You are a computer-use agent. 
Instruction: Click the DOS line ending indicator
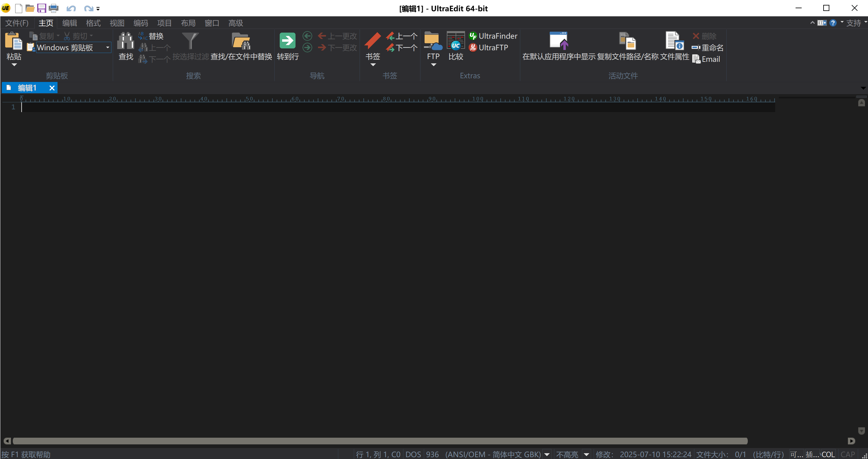(x=413, y=454)
